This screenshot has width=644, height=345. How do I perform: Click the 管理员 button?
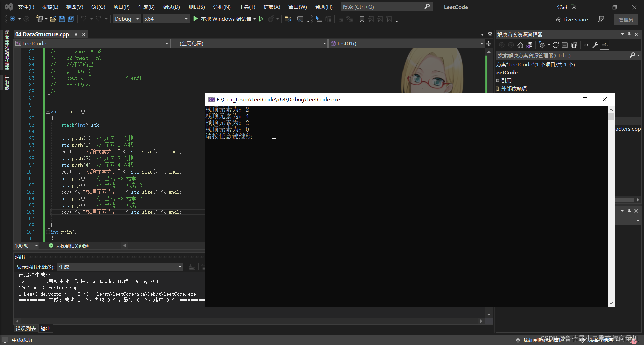(626, 19)
